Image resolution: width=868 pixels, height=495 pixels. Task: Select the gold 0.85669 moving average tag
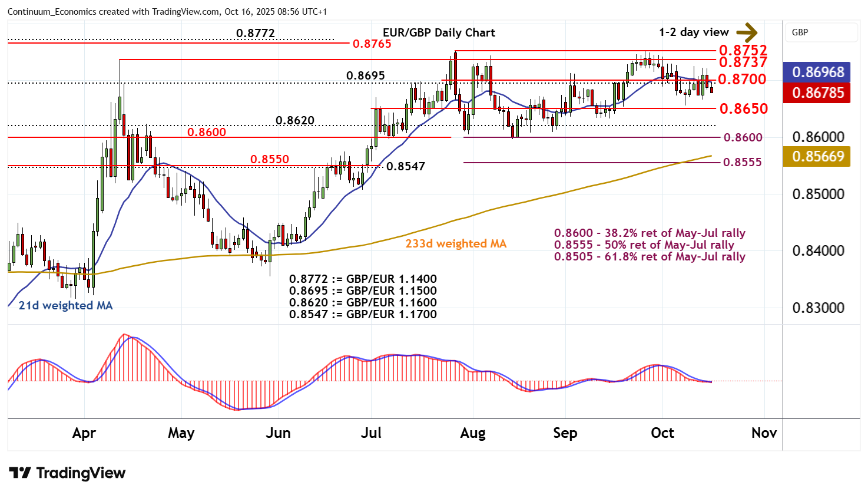point(817,156)
